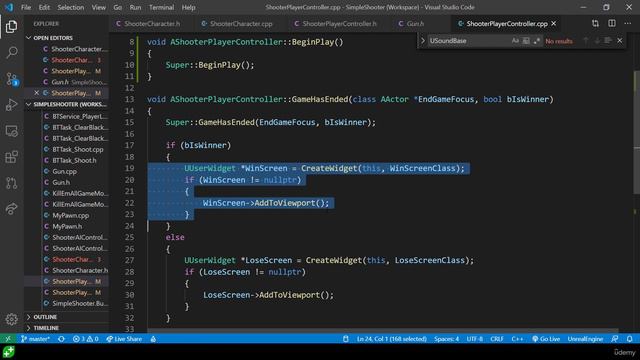Screen dimensions: 640x360
Task: Open the Run and Debug view
Action: (x=11, y=105)
